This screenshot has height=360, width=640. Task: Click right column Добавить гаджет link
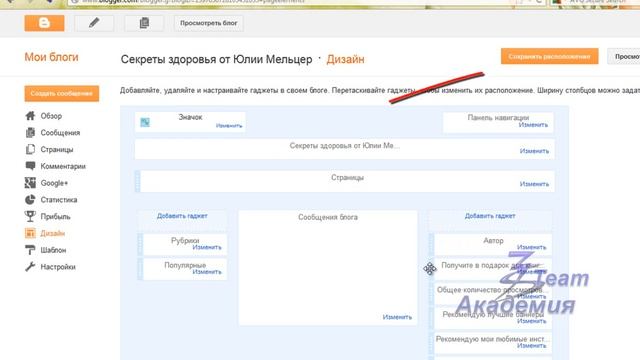coord(490,216)
